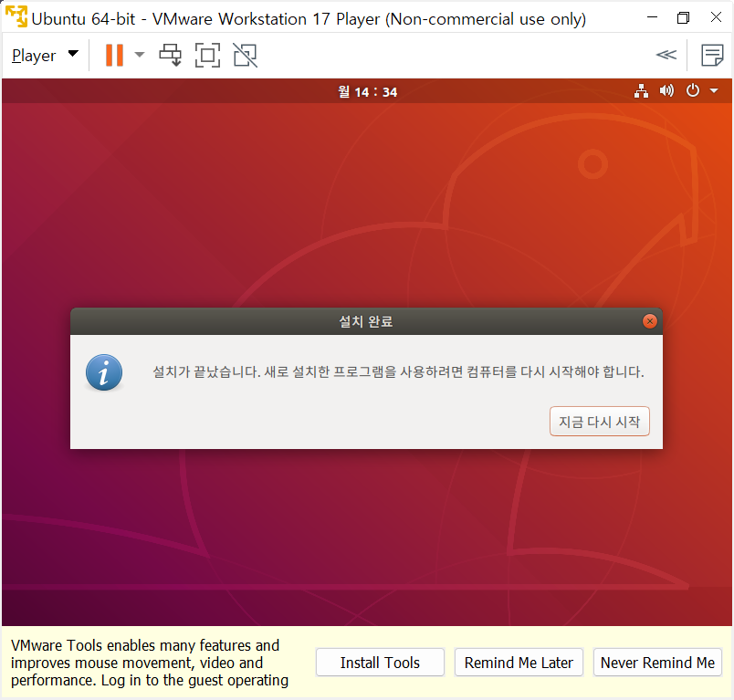Click Install Tools
This screenshot has width=734, height=700.
point(380,663)
